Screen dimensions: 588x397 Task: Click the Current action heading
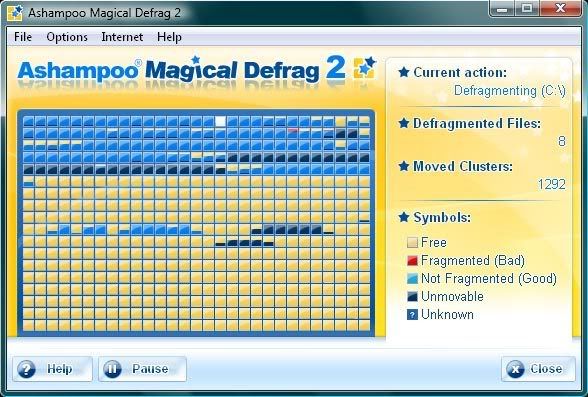[x=460, y=72]
